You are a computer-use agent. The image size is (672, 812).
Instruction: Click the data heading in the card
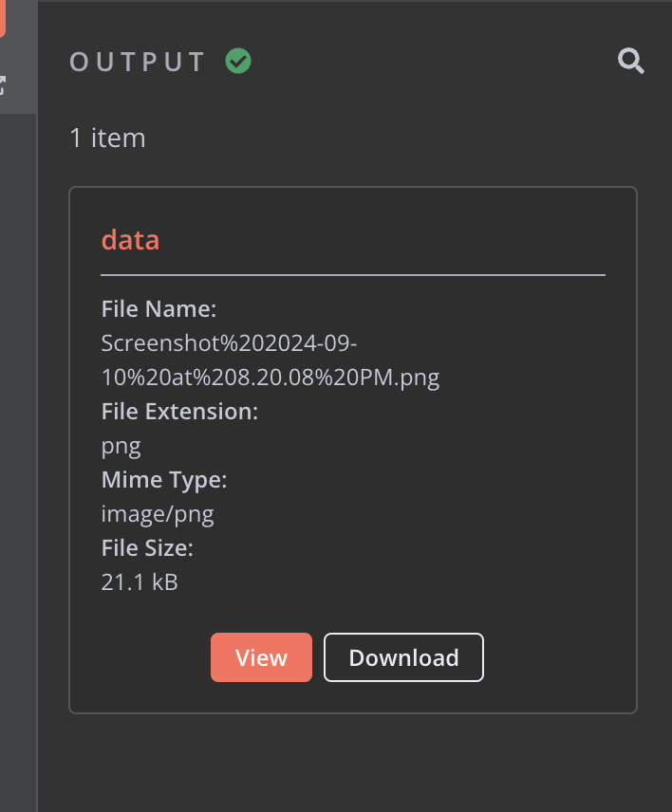coord(130,240)
